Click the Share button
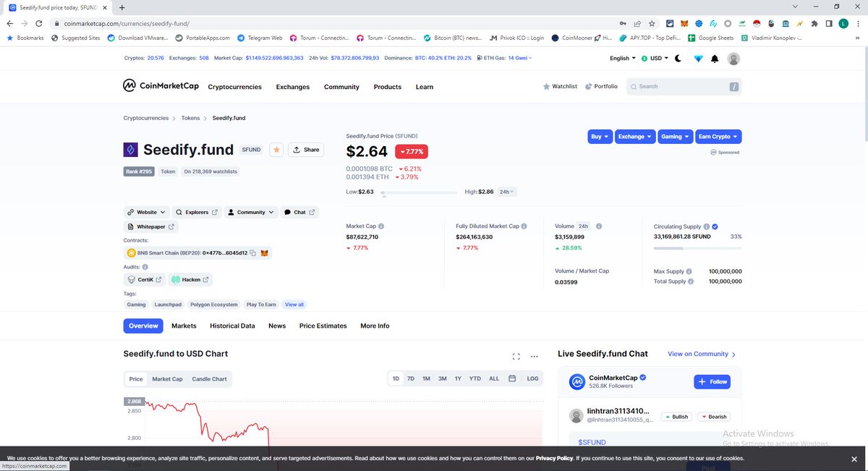 306,150
